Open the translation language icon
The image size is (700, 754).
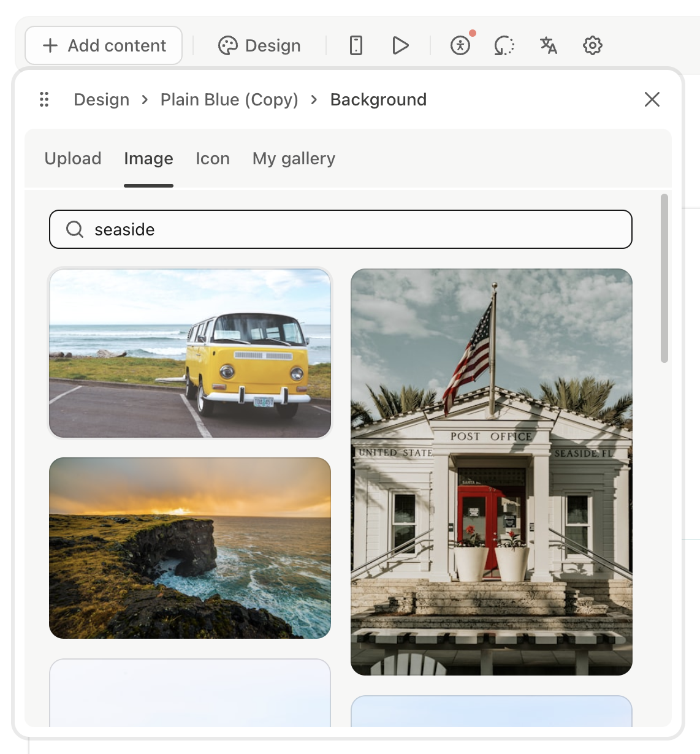(x=548, y=45)
